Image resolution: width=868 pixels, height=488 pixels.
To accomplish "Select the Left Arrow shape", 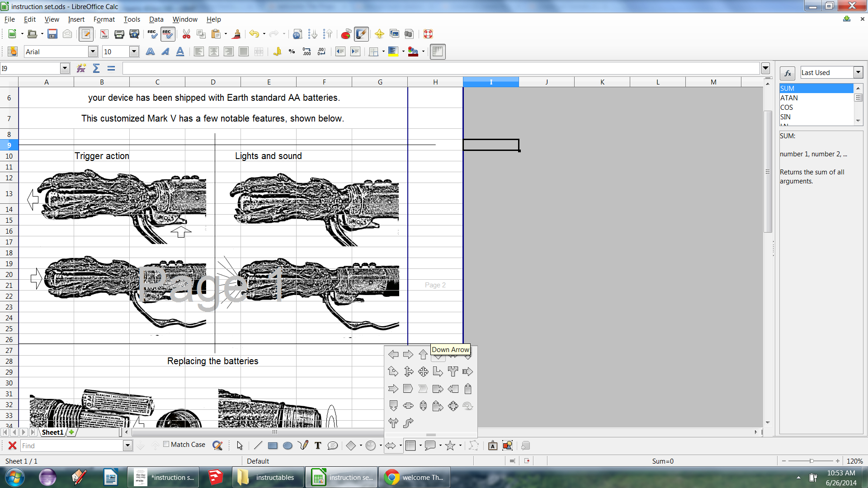I will 393,355.
